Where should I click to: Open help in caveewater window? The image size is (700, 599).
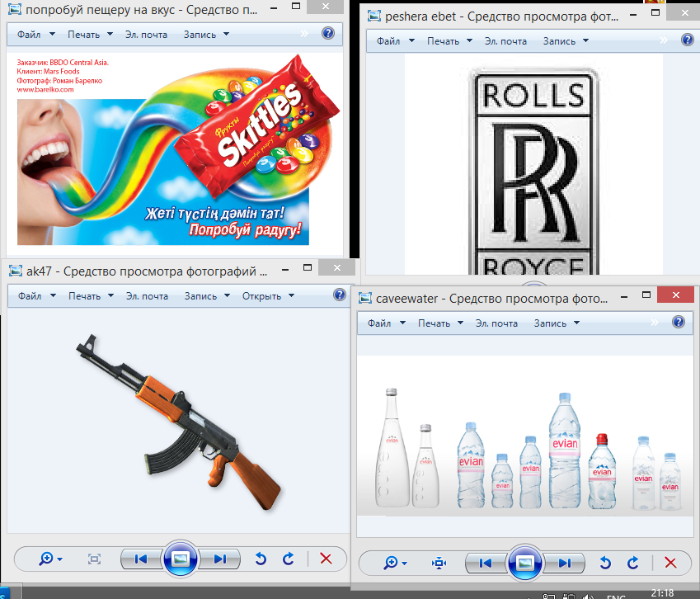pos(679,322)
